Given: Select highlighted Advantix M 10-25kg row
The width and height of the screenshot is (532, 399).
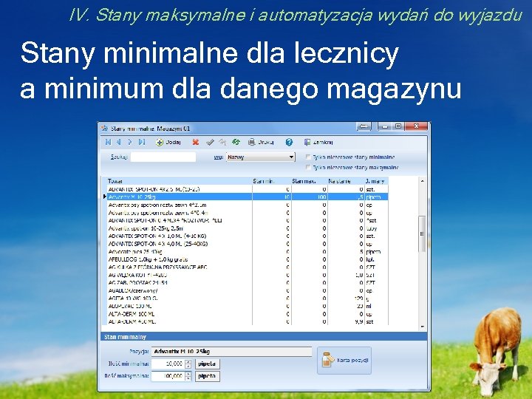Looking at the screenshot, I should [248, 197].
